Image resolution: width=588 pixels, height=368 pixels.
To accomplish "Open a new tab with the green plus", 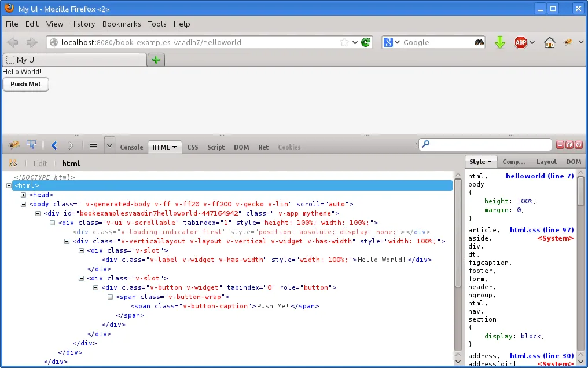I will point(156,59).
